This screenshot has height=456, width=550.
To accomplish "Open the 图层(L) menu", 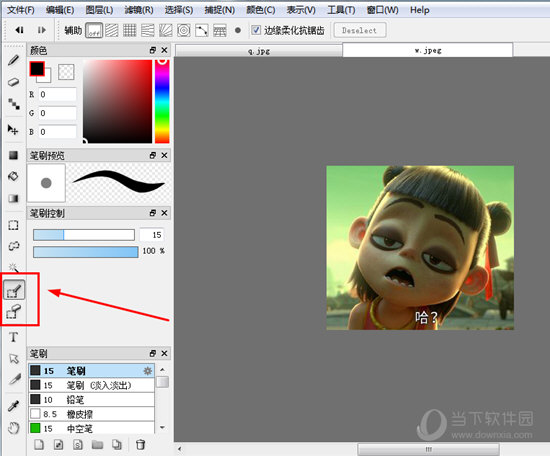I will (99, 10).
